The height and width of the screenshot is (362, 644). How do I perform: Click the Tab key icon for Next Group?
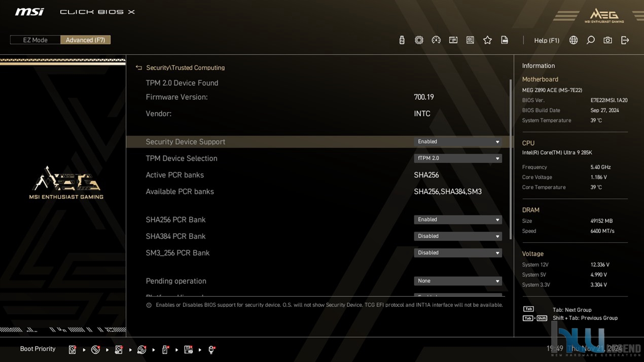(x=528, y=309)
